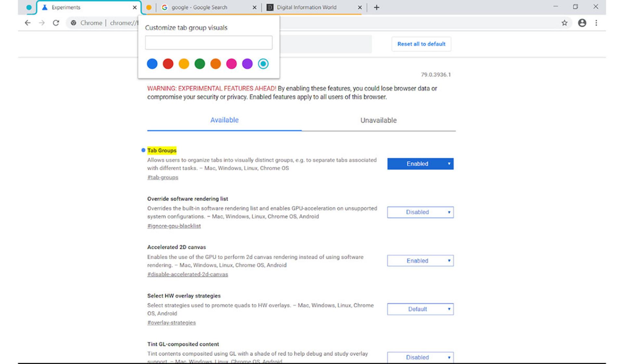Open the Select HW overlay strategies dropdown
The image size is (624, 364).
coord(420,309)
